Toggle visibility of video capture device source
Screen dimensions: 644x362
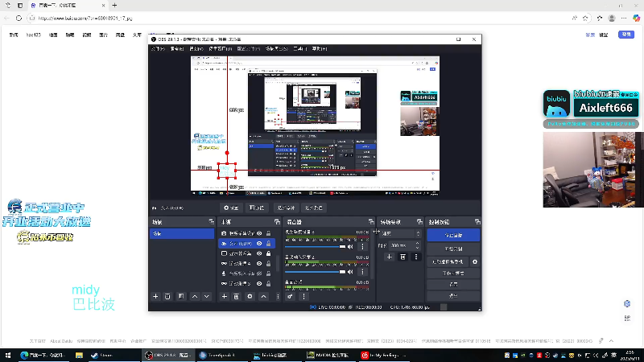point(259,233)
